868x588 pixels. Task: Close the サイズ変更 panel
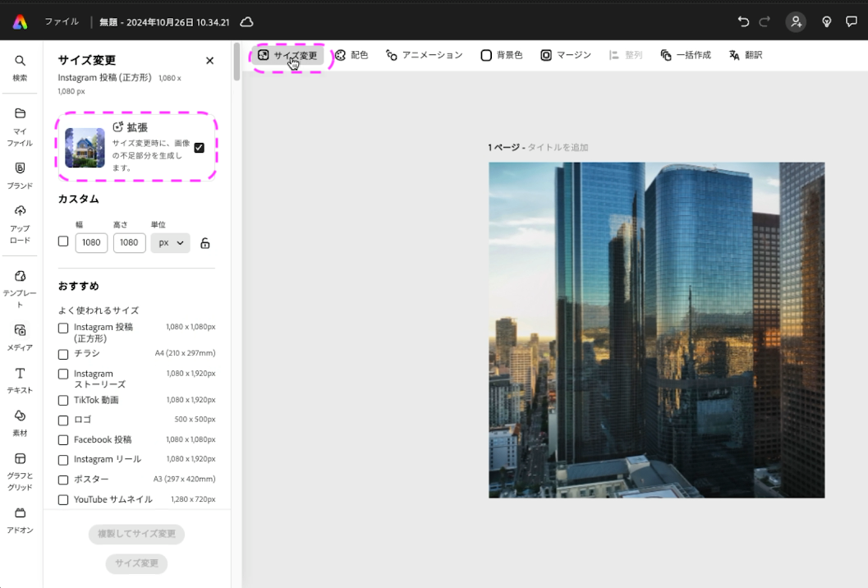pos(209,61)
